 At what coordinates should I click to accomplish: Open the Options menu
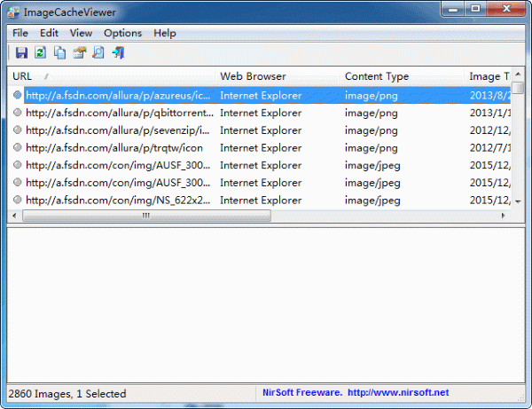[122, 33]
